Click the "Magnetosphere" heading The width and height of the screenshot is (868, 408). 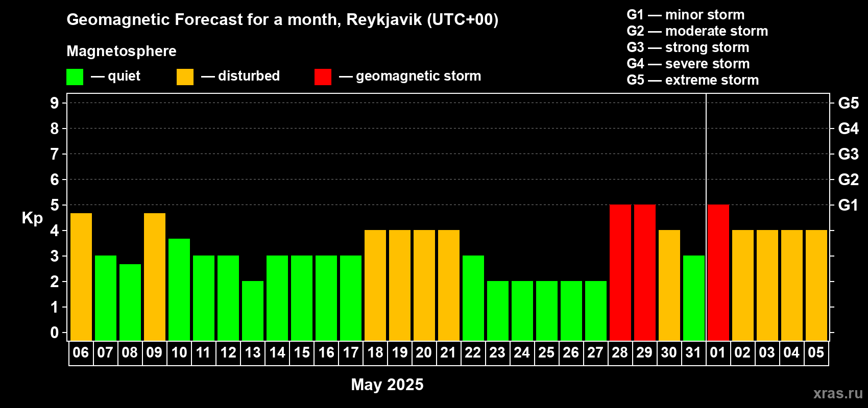(x=122, y=51)
